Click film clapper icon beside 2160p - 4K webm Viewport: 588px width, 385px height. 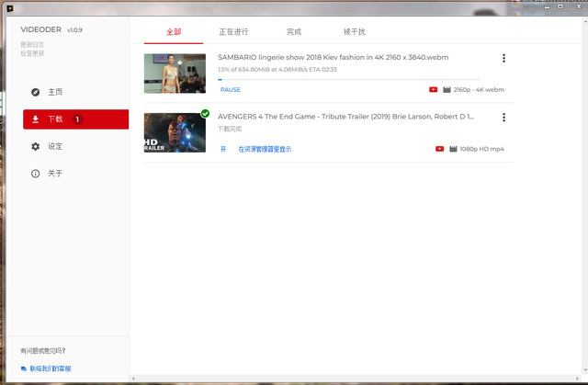coord(447,90)
